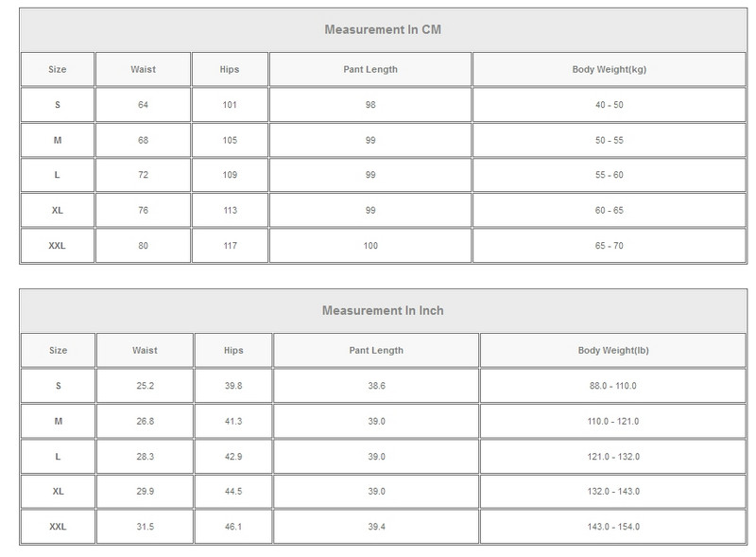This screenshot has height=557, width=756.
Task: Click the "121.0 - 132.0" body weight cell
Action: point(613,457)
